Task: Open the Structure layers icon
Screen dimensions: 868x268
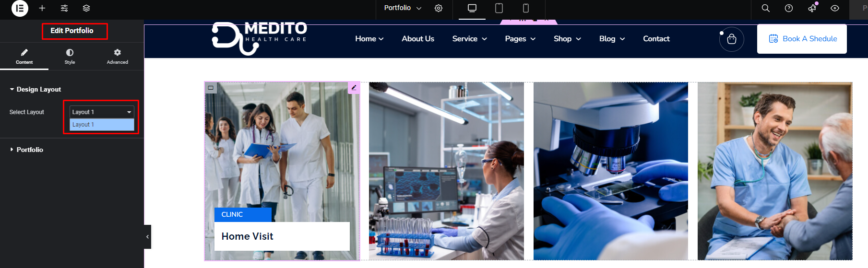Action: [86, 8]
